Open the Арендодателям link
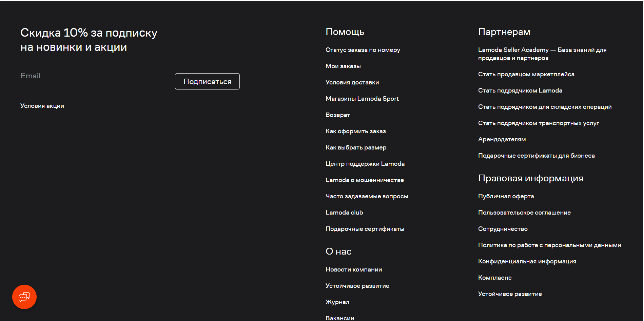 [x=502, y=139]
